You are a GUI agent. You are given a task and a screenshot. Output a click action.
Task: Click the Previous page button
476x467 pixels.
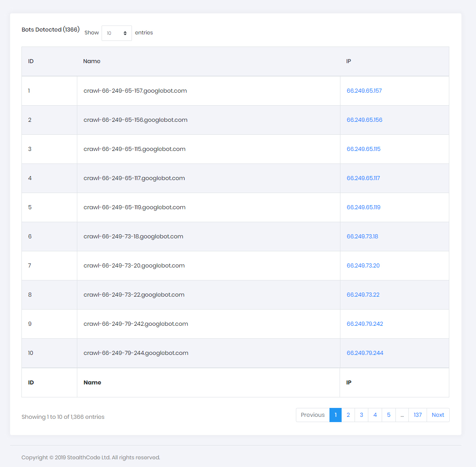[312, 415]
